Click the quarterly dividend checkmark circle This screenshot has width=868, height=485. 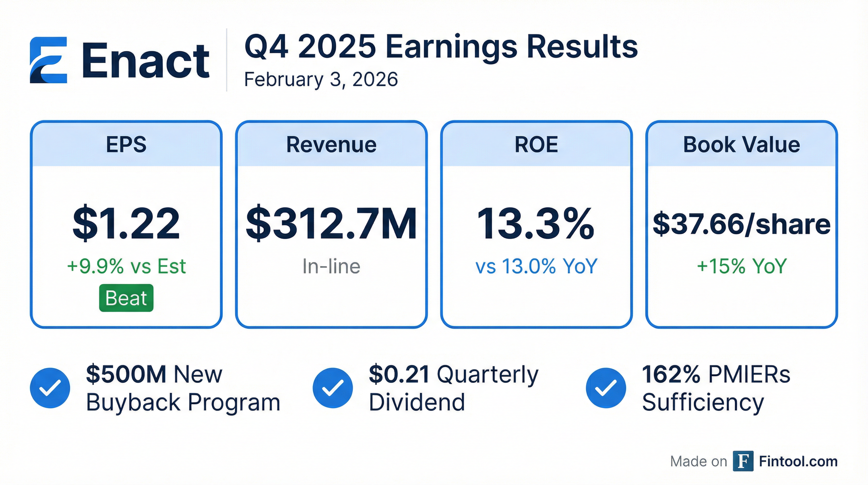click(332, 388)
